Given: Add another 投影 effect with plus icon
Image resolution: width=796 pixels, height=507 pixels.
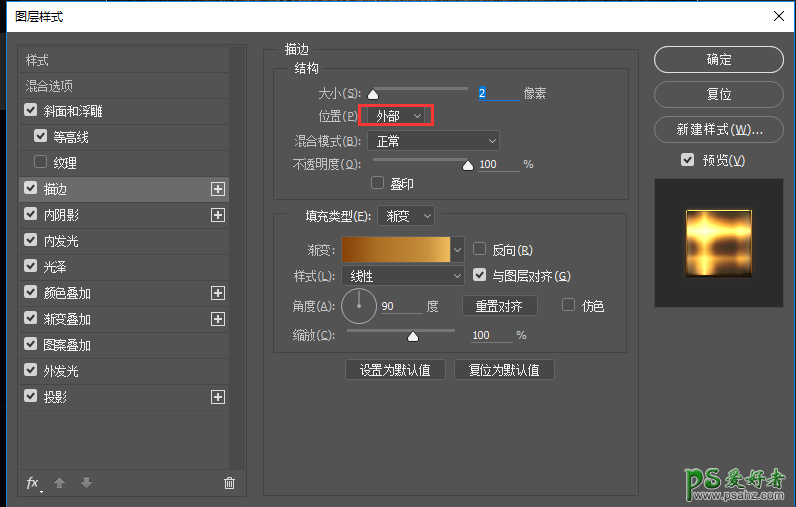Looking at the screenshot, I should tap(218, 397).
